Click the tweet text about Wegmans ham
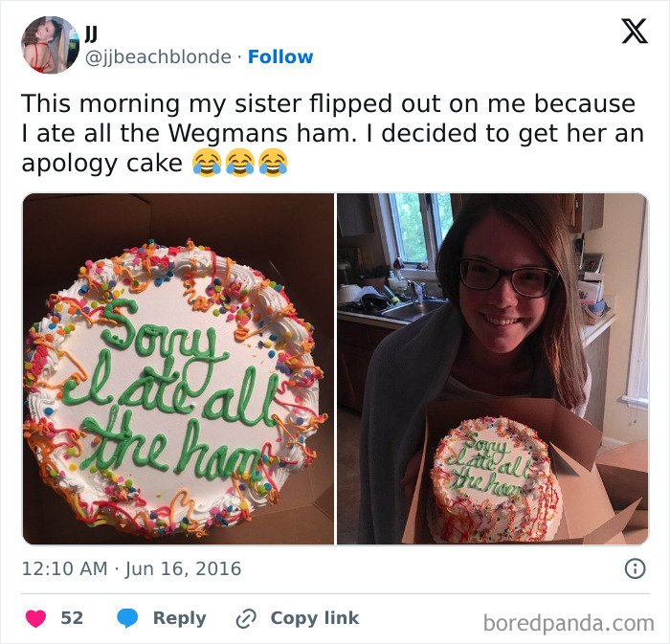The width and height of the screenshot is (670, 644). 333,133
